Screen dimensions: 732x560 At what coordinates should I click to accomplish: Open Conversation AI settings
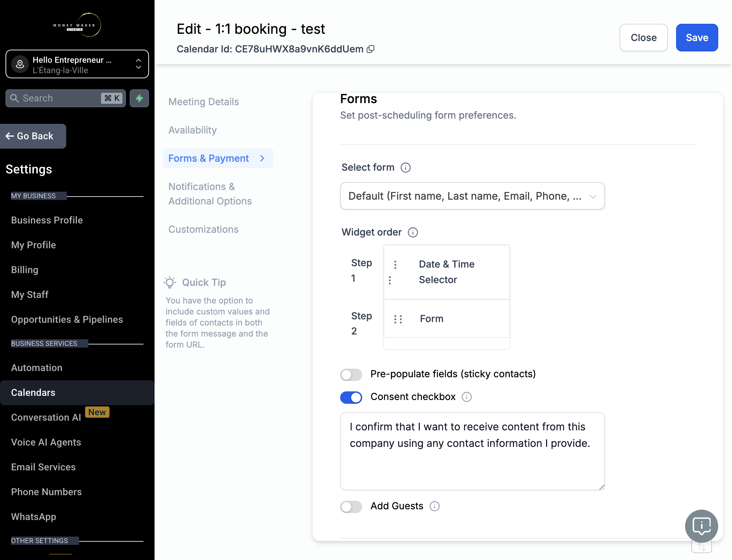pyautogui.click(x=46, y=417)
